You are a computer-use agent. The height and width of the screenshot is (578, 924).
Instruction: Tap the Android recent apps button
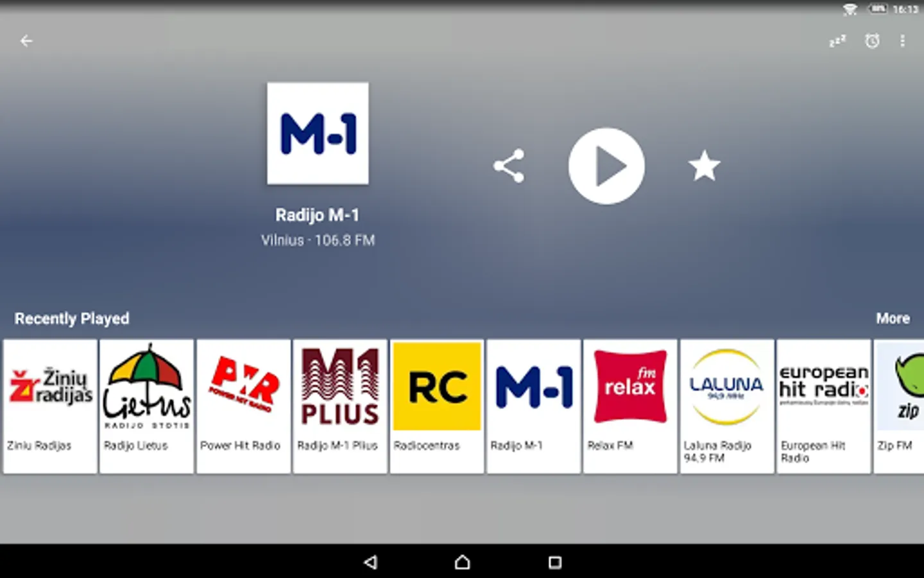[555, 563]
